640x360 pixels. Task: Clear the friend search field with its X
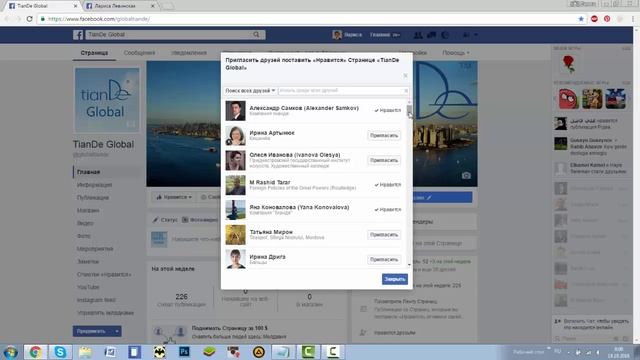point(406,91)
